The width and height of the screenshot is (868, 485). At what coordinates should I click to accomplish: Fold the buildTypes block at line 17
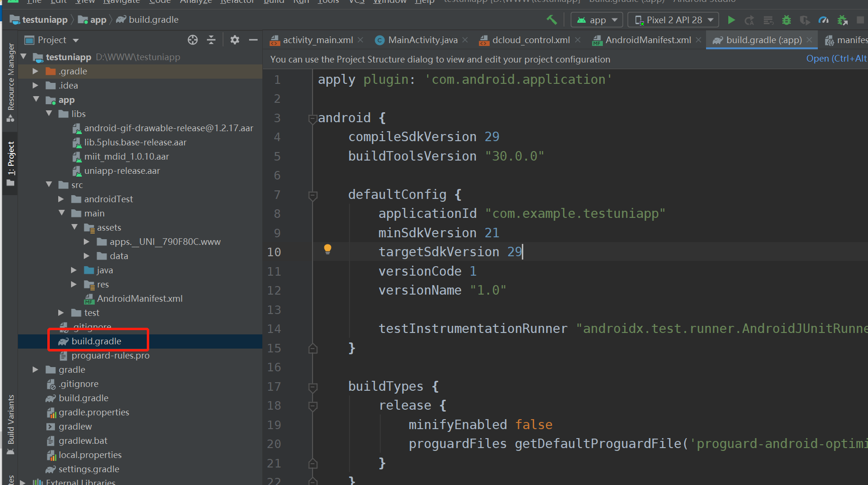(x=313, y=387)
